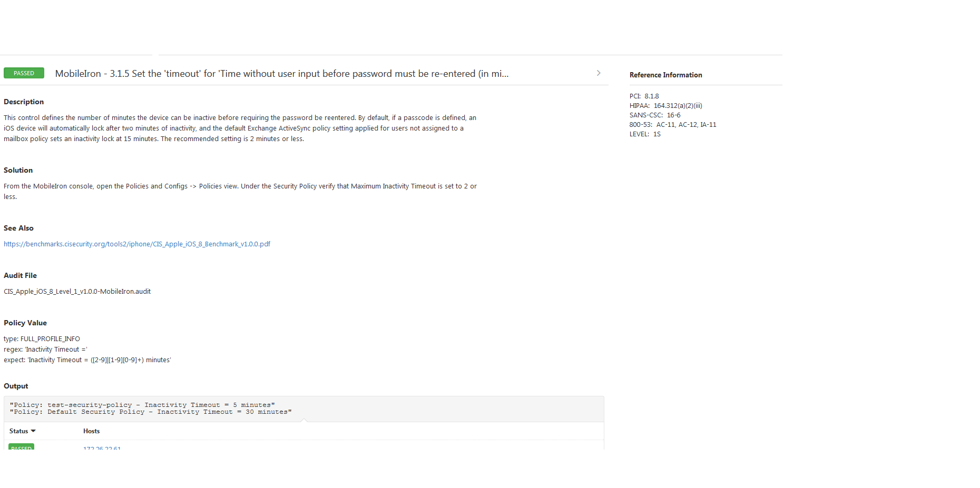Click the LEVEL 1S reference entry
This screenshot has height=488, width=980.
645,134
